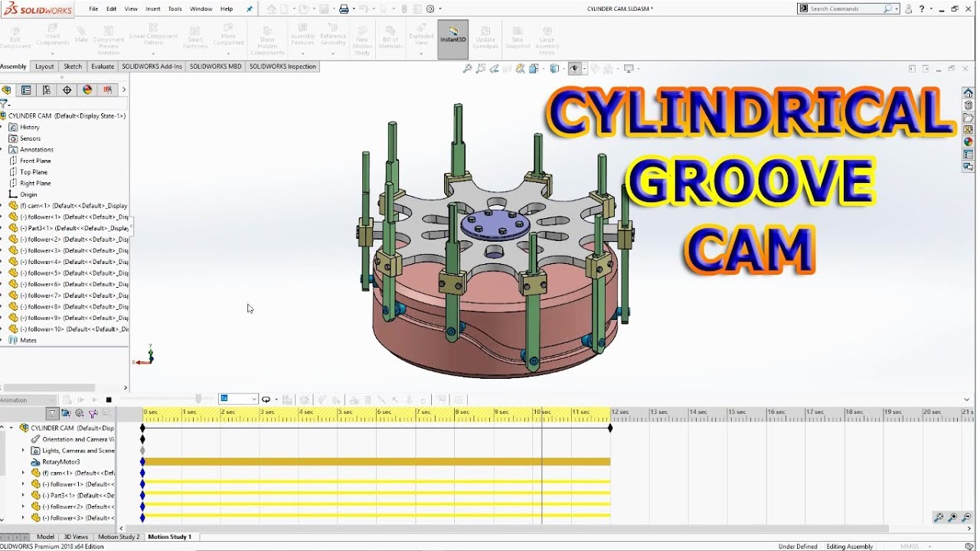This screenshot has width=980, height=551.
Task: Select the Layout tab
Action: point(44,67)
